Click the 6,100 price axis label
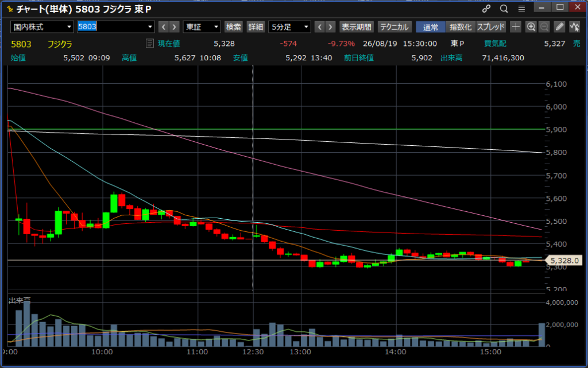The height and width of the screenshot is (368, 588). (x=556, y=84)
